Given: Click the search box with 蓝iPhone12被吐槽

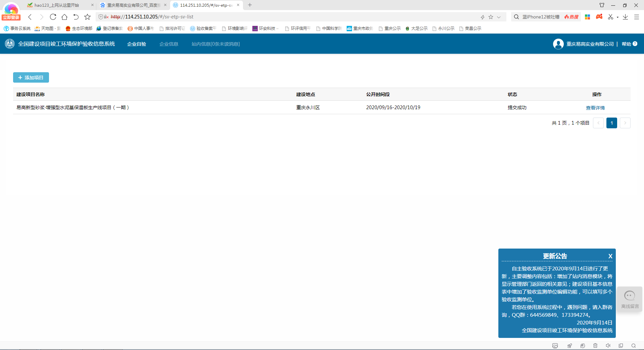Looking at the screenshot, I should tap(541, 17).
